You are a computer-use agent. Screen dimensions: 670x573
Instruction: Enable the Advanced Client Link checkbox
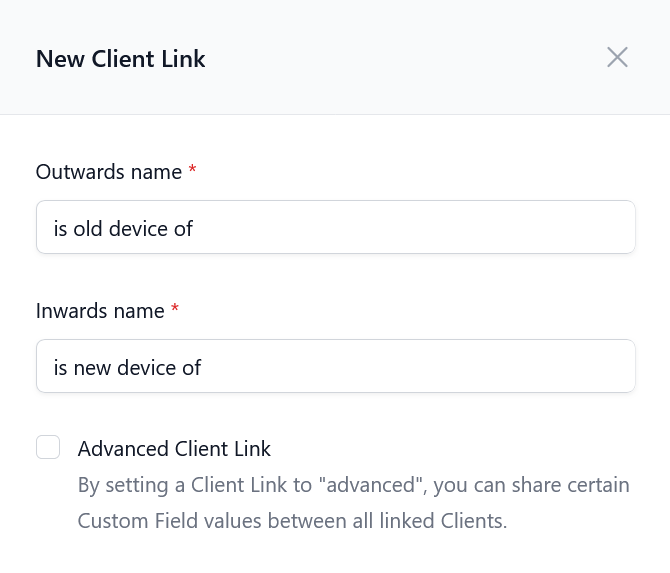pos(48,447)
